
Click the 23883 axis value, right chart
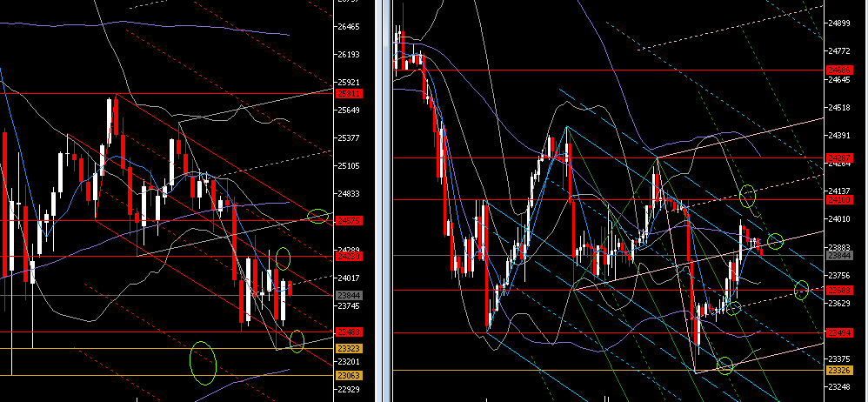coord(839,247)
